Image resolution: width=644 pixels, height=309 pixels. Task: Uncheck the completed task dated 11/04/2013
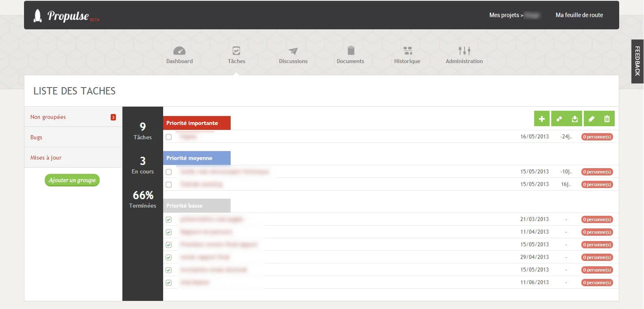point(169,232)
